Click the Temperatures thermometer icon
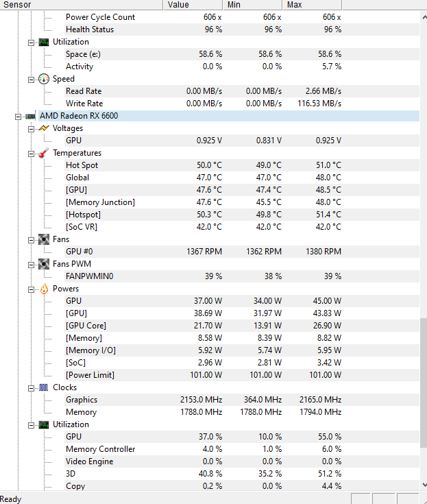 [x=44, y=153]
